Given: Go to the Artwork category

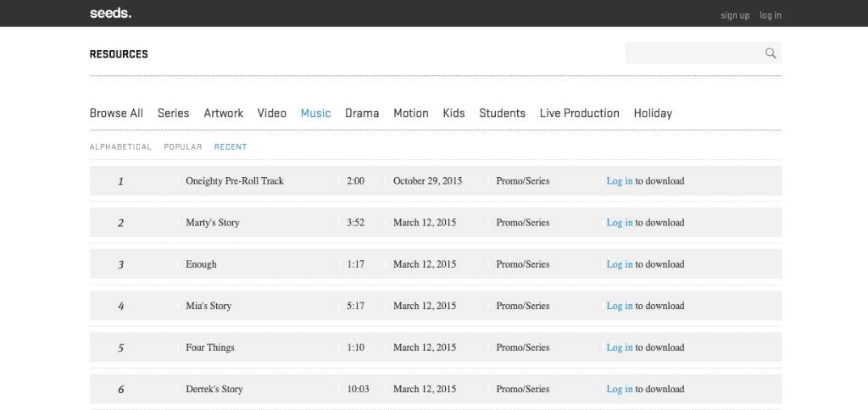Looking at the screenshot, I should point(223,113).
